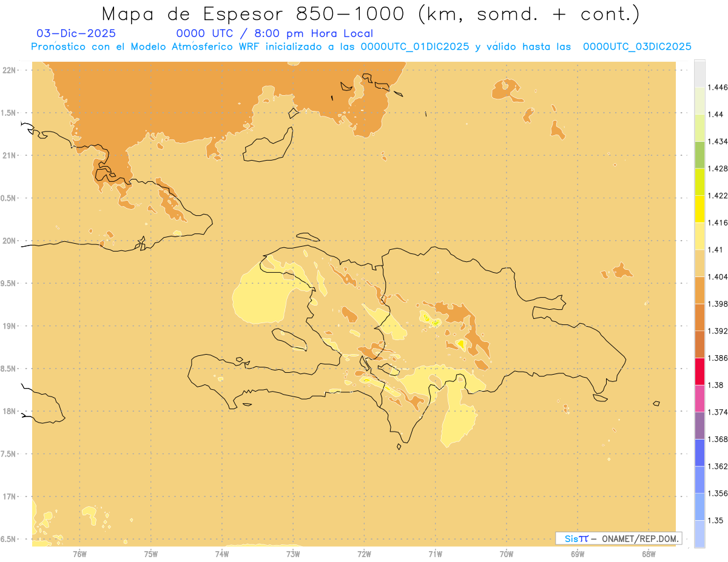
Task: Click the legend value '1.374'
Action: 718,412
